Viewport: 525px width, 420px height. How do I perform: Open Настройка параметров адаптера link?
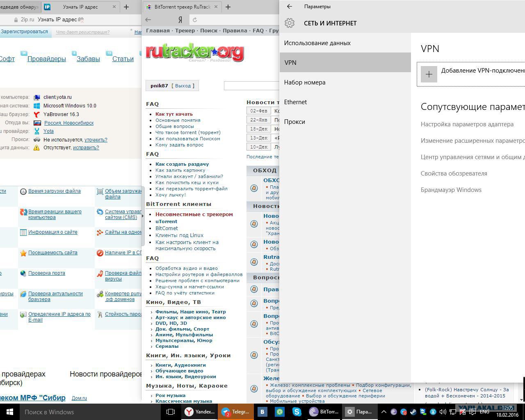coord(467,124)
